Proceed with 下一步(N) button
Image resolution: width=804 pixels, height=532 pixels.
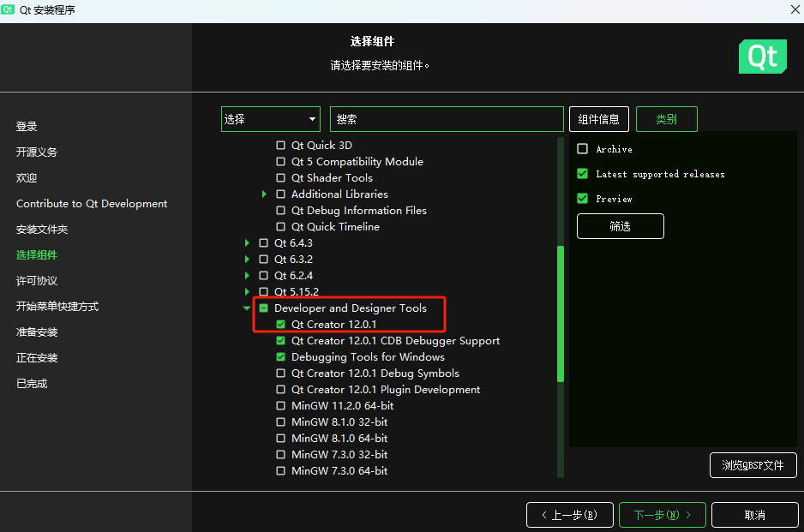tap(663, 515)
